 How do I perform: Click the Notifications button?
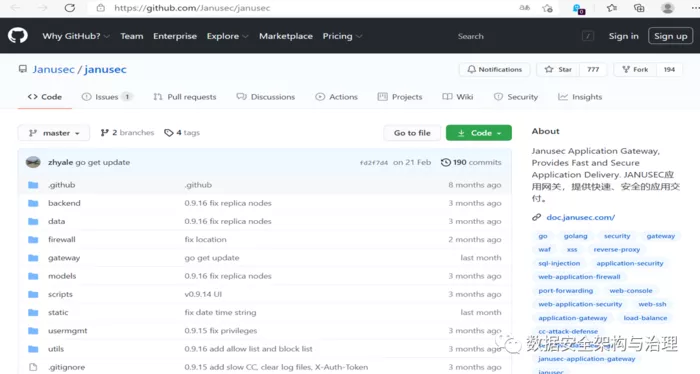coord(495,70)
